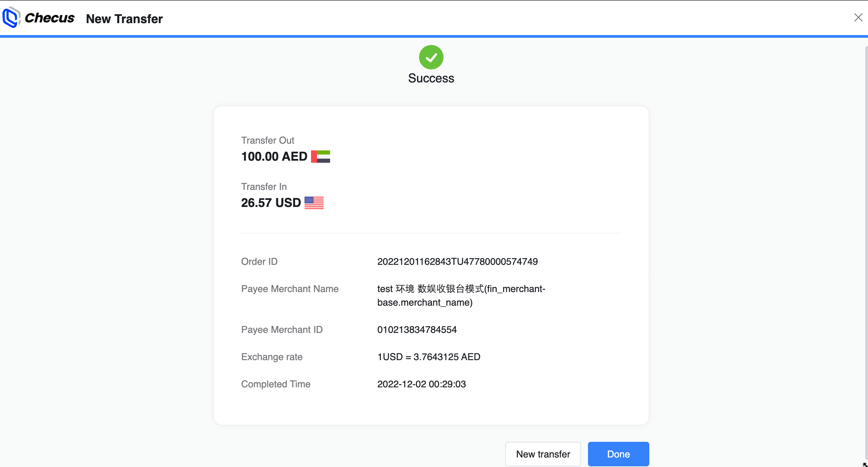Click the Success status text

coord(431,78)
